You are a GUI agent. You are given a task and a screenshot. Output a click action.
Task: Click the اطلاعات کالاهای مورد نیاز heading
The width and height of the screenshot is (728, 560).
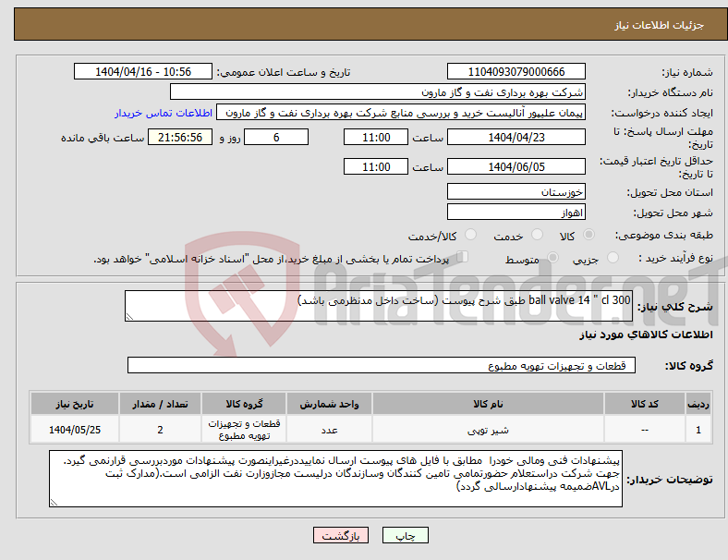pos(646,335)
